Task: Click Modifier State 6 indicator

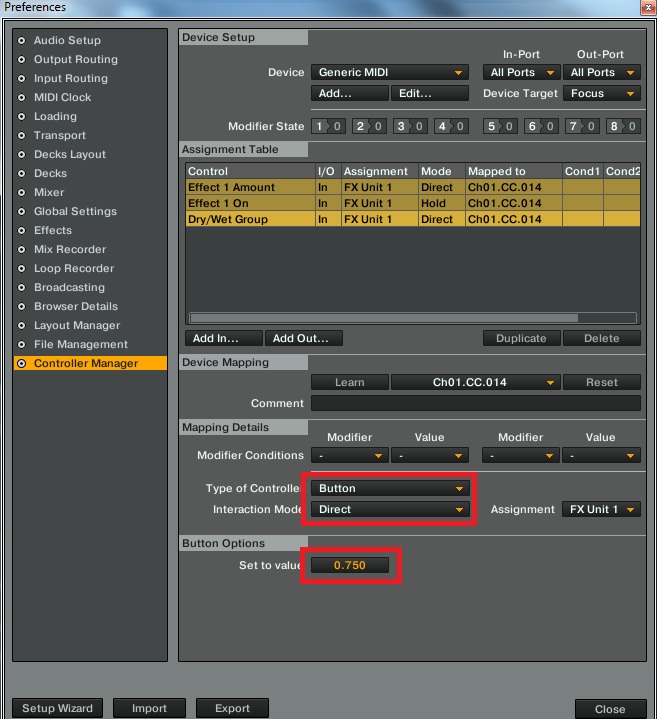Action: pos(541,126)
